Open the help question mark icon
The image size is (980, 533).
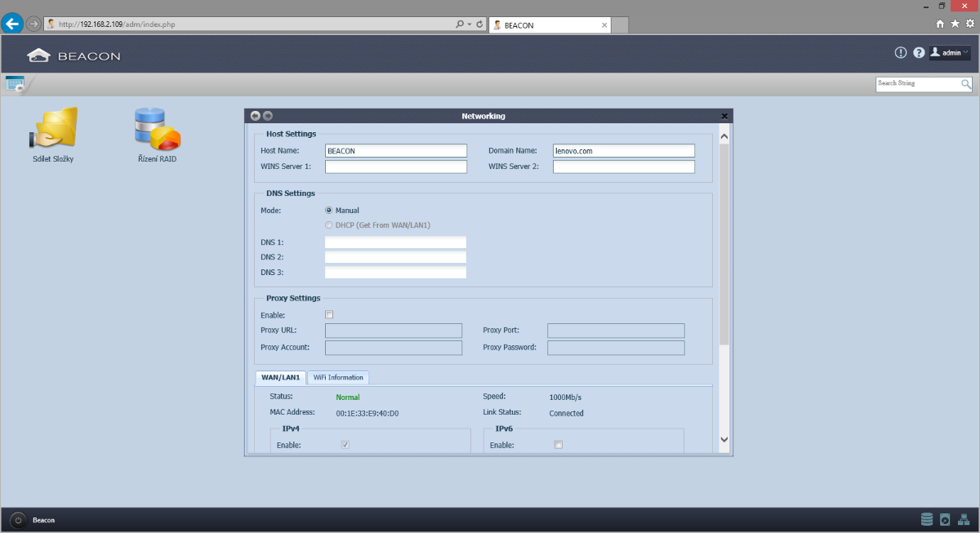(x=919, y=52)
